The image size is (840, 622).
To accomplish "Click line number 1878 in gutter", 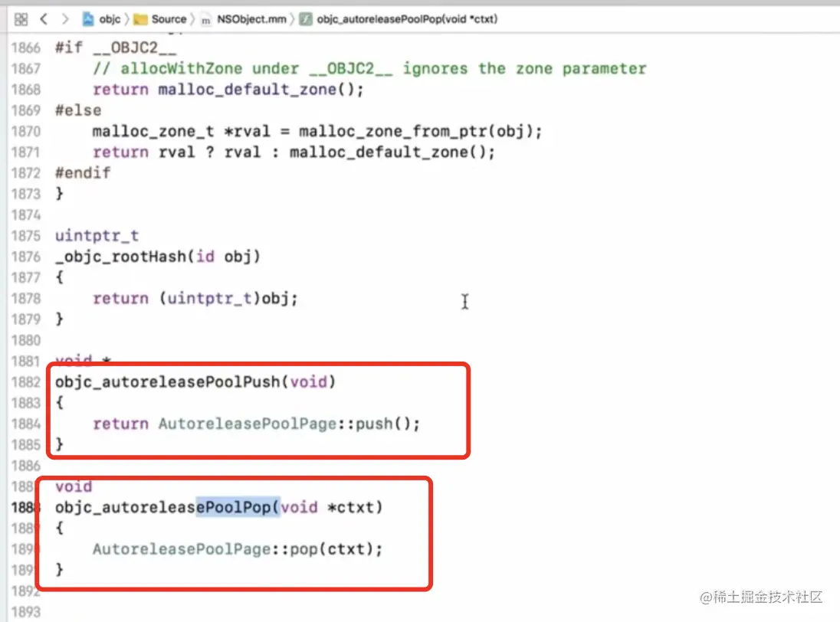I will pos(26,298).
